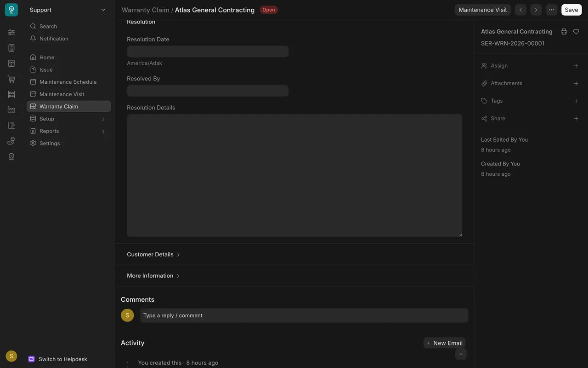Add an assignee with the Assign plus
Viewport: 588px width, 368px height.
(576, 66)
